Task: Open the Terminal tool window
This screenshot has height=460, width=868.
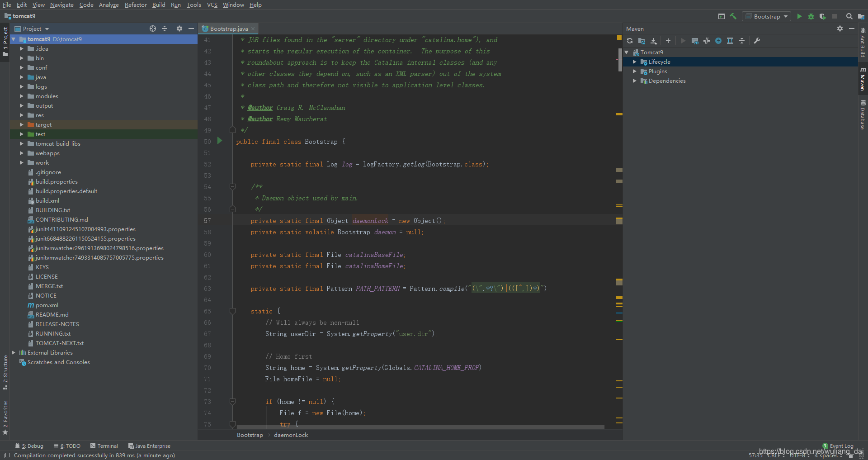Action: pos(104,446)
